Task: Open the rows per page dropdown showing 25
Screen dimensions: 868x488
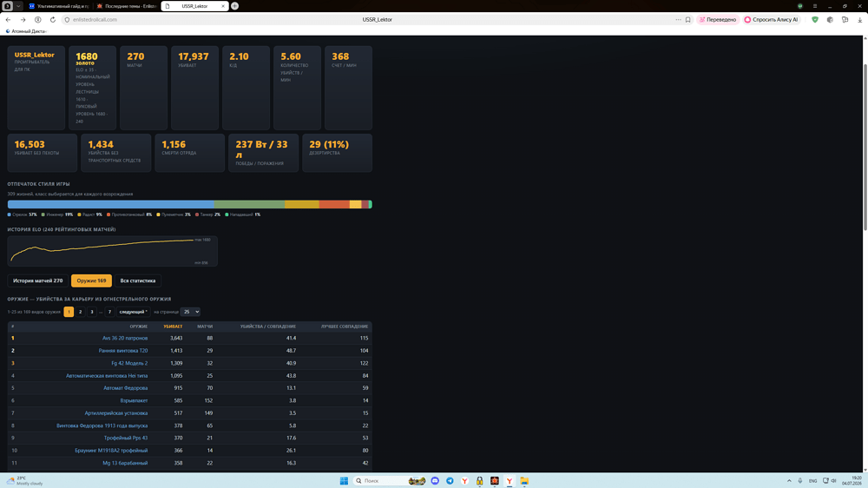Action: point(190,312)
